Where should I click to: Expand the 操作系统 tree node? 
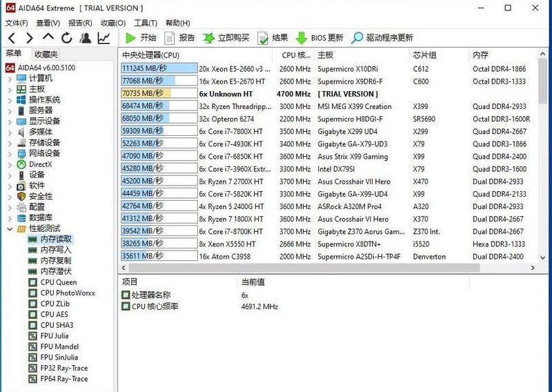10,100
